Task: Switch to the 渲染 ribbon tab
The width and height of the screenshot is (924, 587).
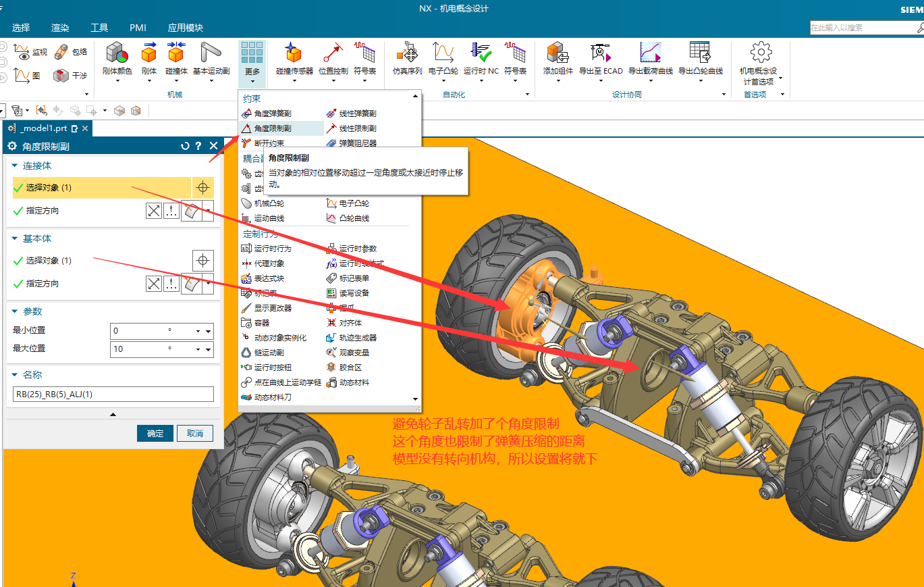Action: (x=60, y=28)
